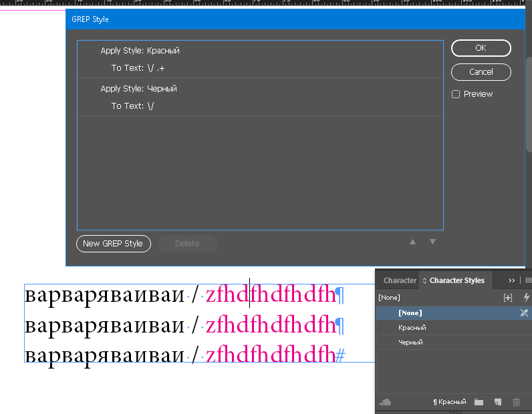Click the paragraph style Красный indicator
This screenshot has height=414, width=532.
(450, 402)
